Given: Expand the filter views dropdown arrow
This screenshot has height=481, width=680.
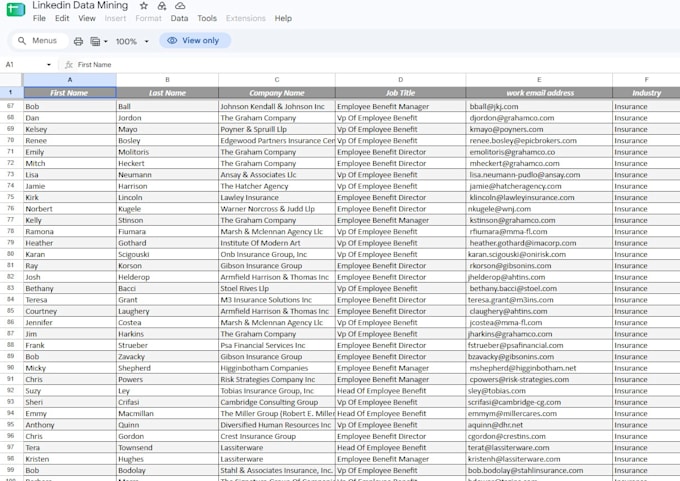Looking at the screenshot, I should 105,41.
